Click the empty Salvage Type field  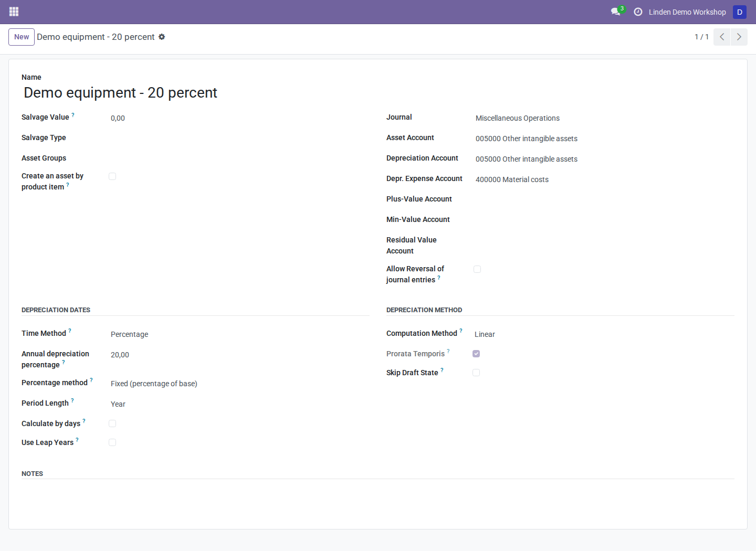[x=239, y=139]
